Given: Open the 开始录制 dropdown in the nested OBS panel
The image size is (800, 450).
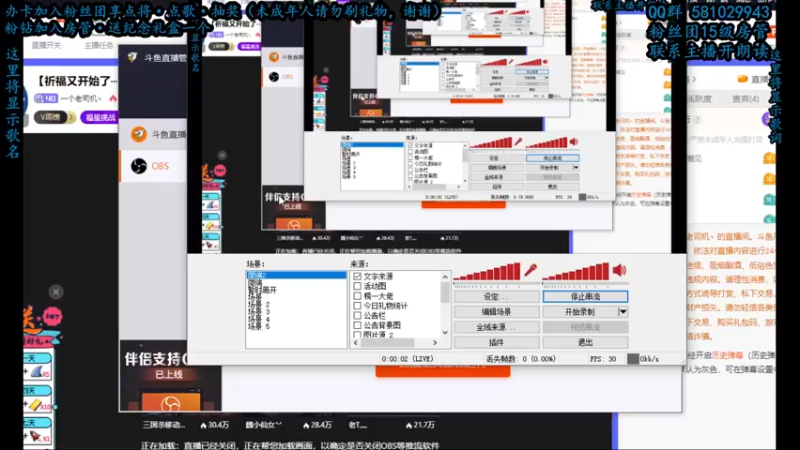Looking at the screenshot, I should pyautogui.click(x=576, y=167).
